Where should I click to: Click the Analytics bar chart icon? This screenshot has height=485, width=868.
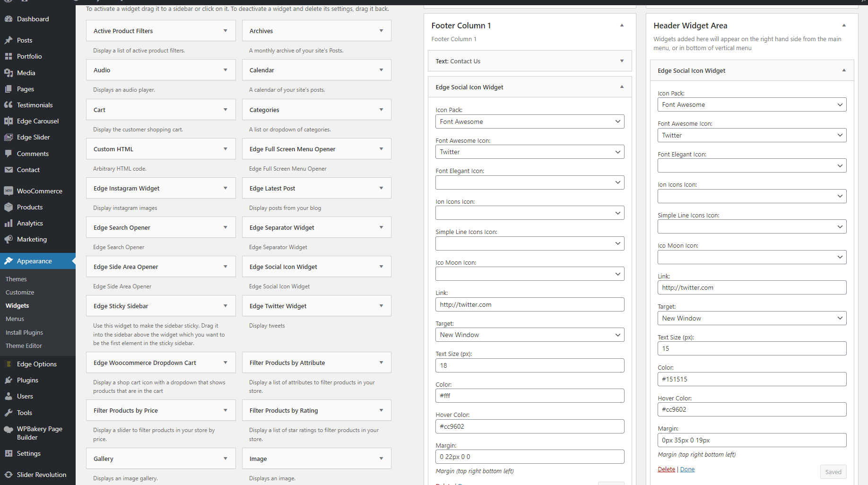pos(9,223)
